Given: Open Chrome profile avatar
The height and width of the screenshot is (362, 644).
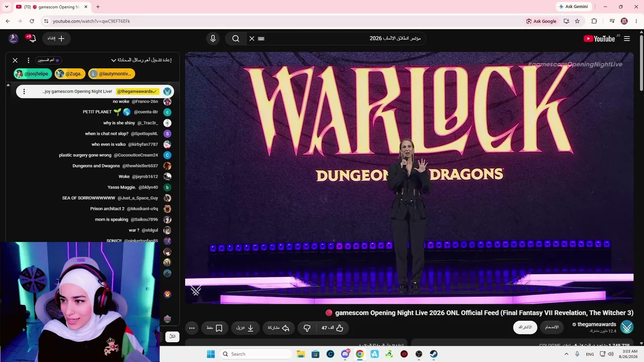Looking at the screenshot, I should pyautogui.click(x=624, y=21).
